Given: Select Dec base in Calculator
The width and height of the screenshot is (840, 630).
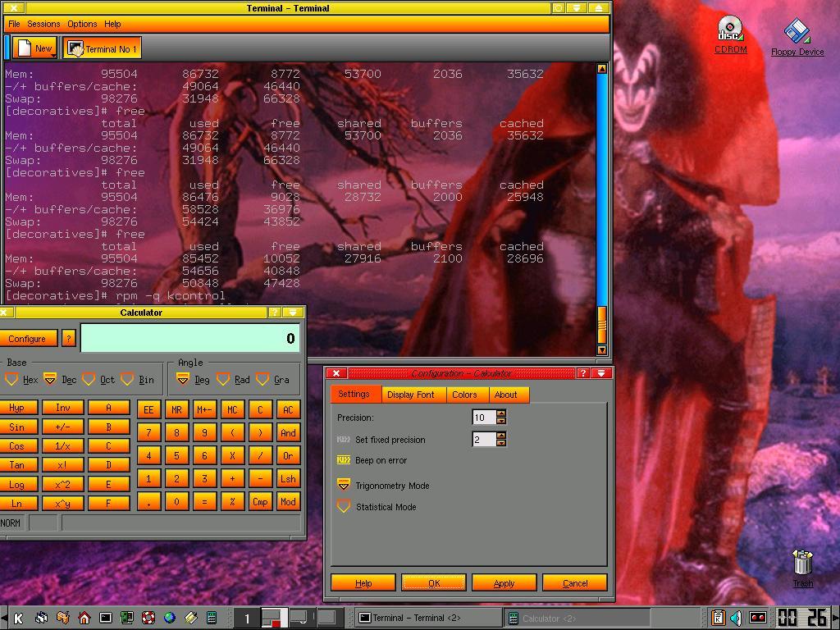Looking at the screenshot, I should click(x=59, y=380).
